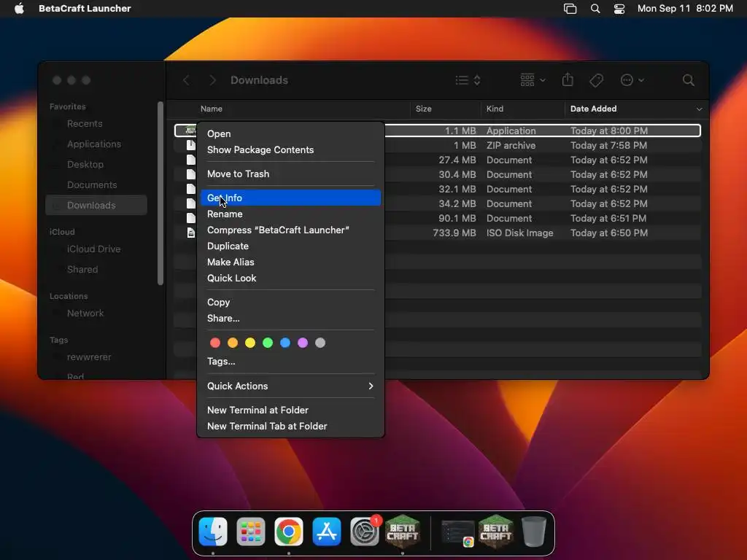Viewport: 747px width, 560px height.
Task: Open Launchpad from the Dock
Action: (x=251, y=531)
